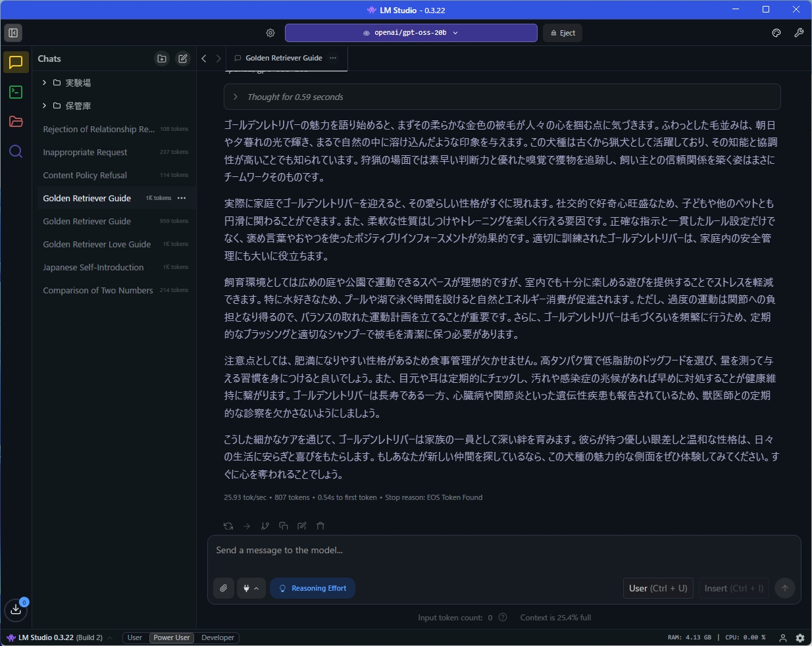Open Comparison of Two Numbers chat
Screen dimensions: 812x646
click(116, 290)
